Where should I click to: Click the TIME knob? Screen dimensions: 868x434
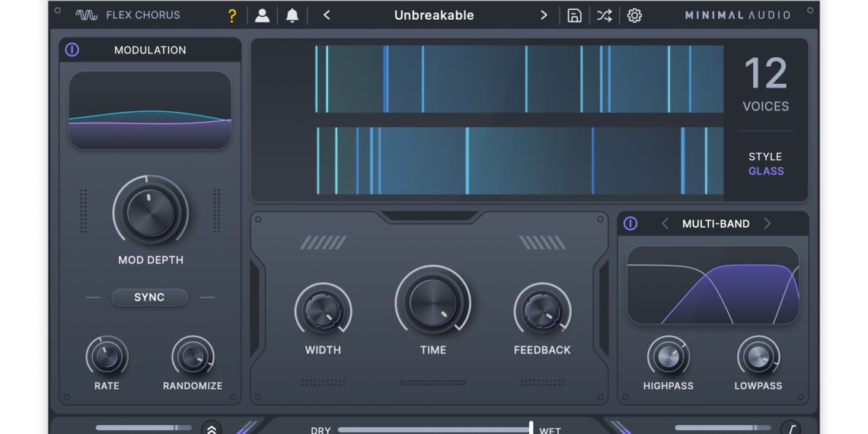pyautogui.click(x=432, y=302)
